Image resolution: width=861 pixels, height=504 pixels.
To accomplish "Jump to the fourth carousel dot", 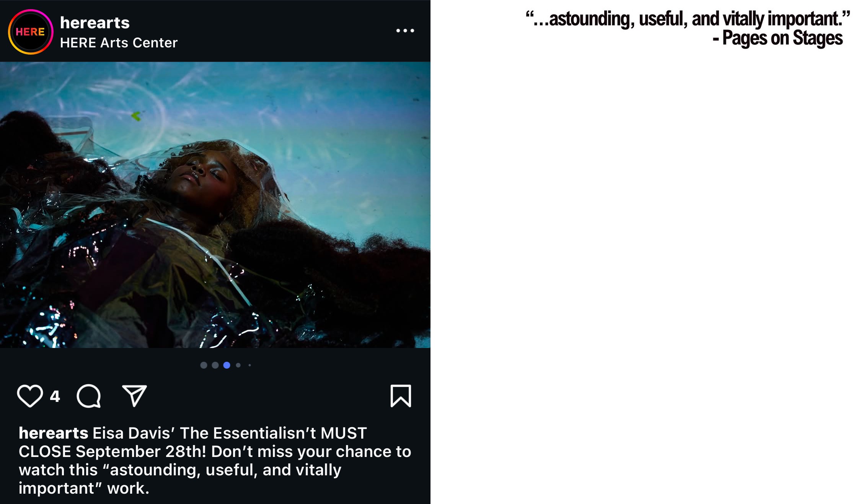I will tap(238, 365).
